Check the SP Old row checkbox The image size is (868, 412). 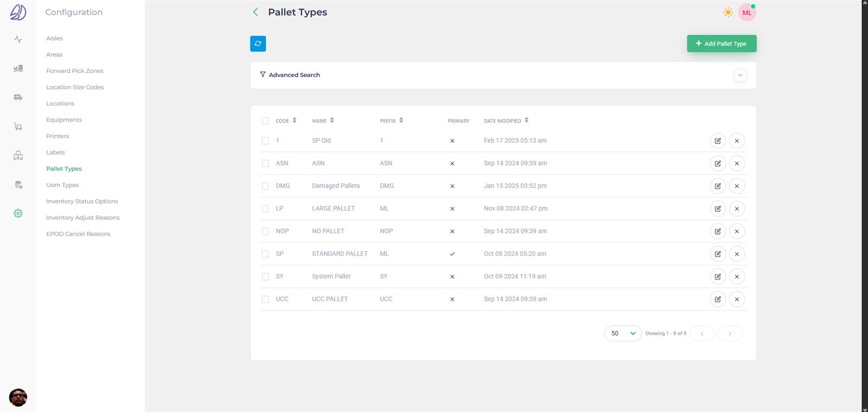click(x=265, y=141)
